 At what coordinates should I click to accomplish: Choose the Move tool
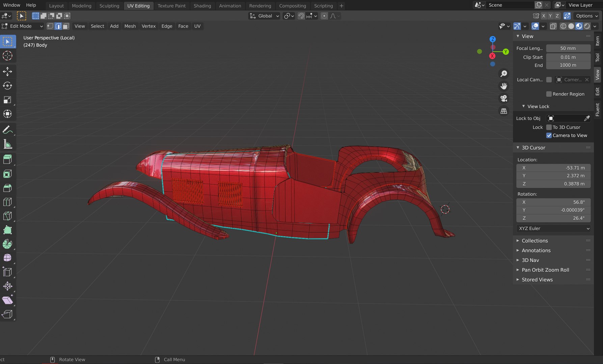7,71
